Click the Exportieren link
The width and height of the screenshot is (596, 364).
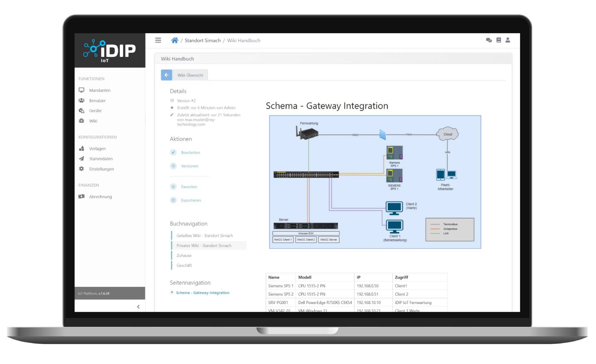point(191,200)
